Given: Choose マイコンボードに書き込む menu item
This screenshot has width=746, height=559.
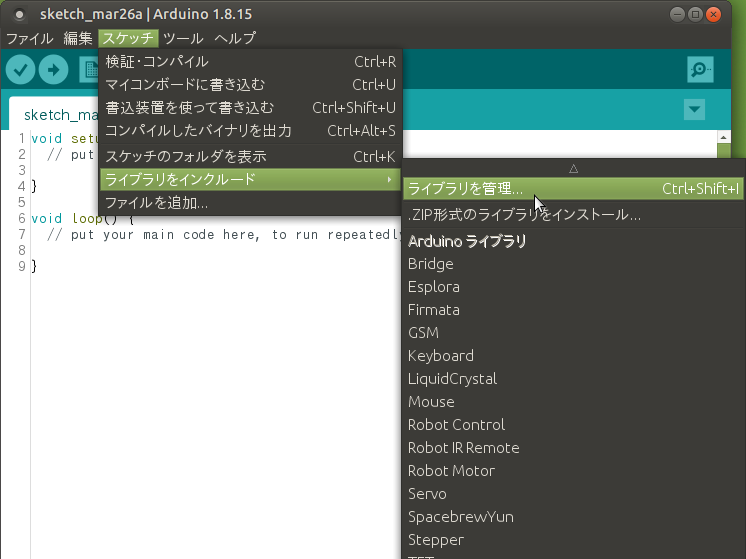Looking at the screenshot, I should point(250,84).
